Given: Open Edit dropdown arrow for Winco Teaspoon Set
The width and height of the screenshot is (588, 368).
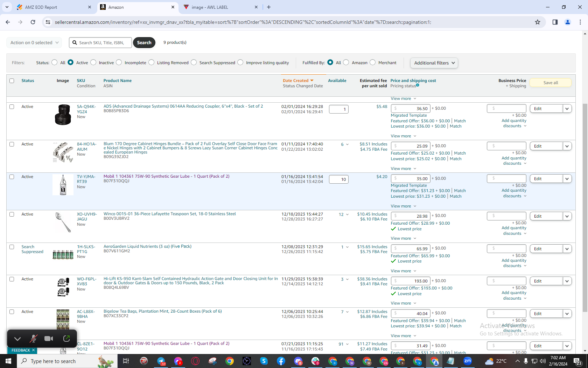Looking at the screenshot, I should pyautogui.click(x=567, y=216).
